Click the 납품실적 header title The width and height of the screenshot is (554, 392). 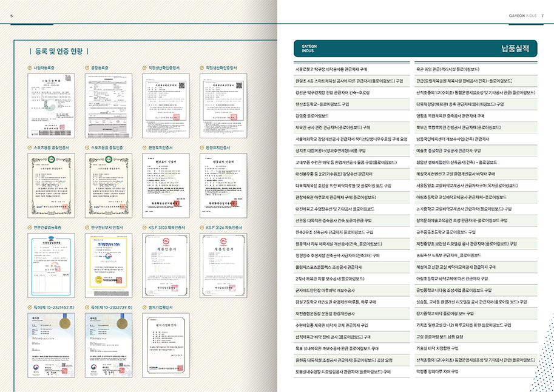[516, 49]
